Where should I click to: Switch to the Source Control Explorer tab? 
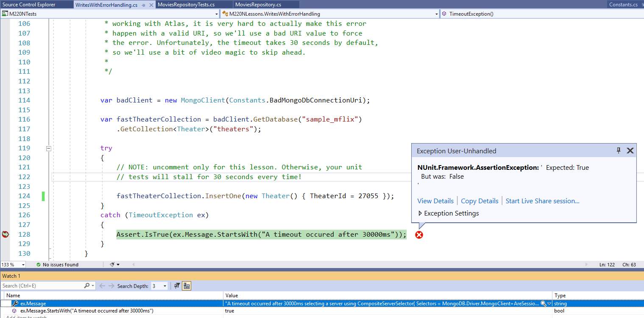pyautogui.click(x=28, y=5)
